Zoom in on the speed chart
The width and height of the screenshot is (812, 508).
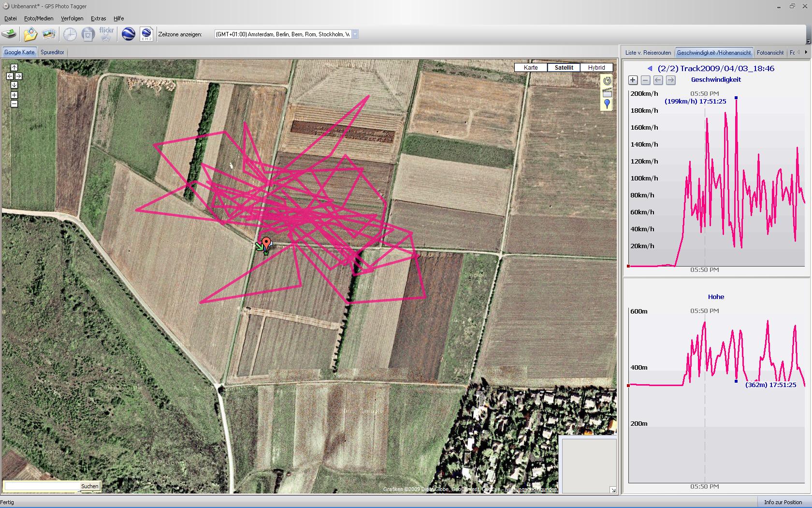point(633,80)
